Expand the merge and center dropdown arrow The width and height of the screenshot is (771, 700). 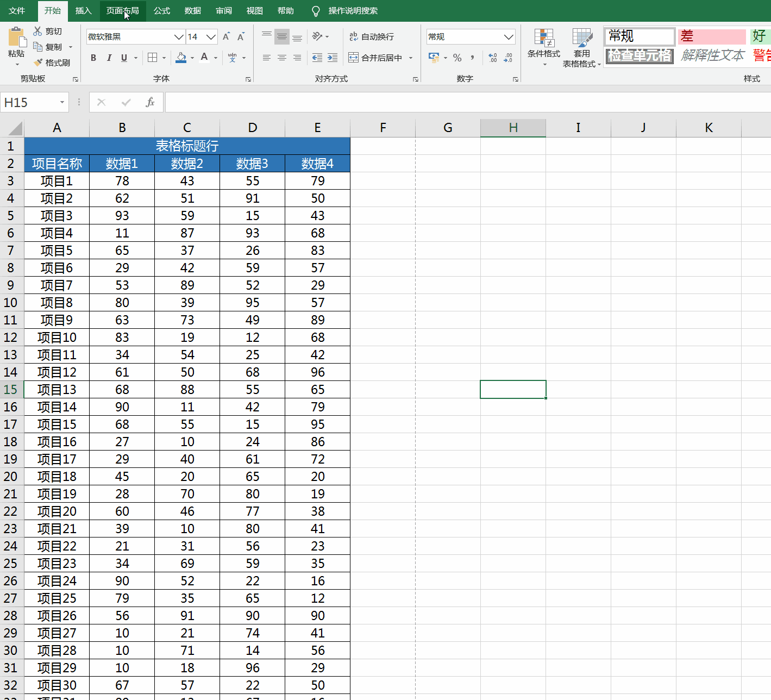coord(411,58)
